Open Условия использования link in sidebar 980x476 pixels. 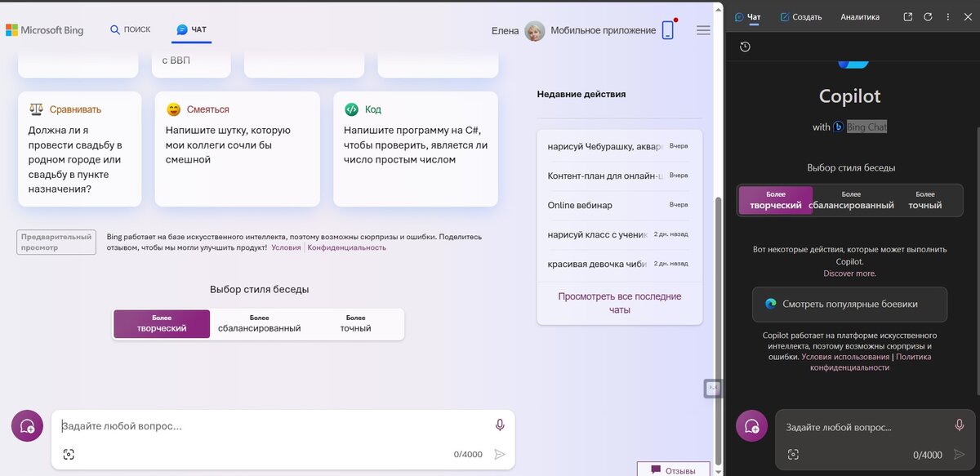pyautogui.click(x=845, y=357)
